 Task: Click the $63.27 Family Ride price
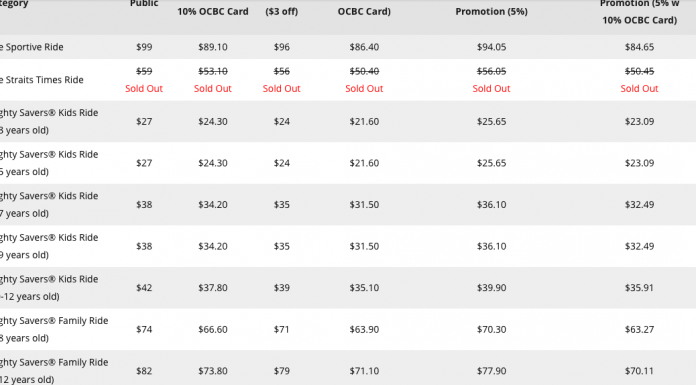pyautogui.click(x=639, y=329)
